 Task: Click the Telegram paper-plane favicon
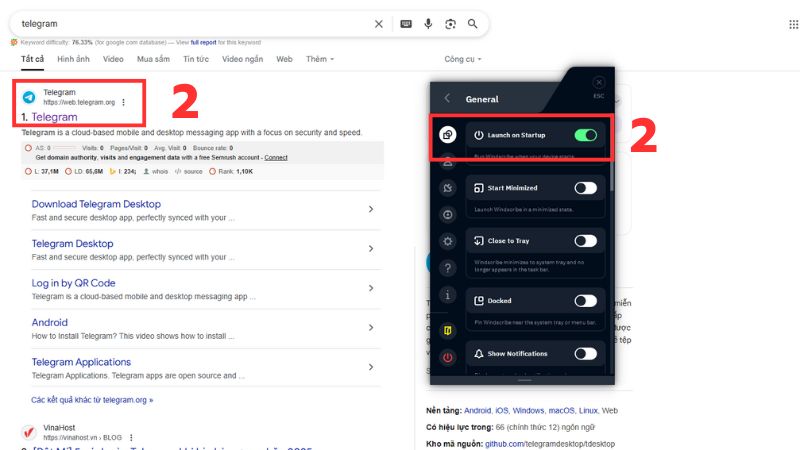tap(29, 97)
